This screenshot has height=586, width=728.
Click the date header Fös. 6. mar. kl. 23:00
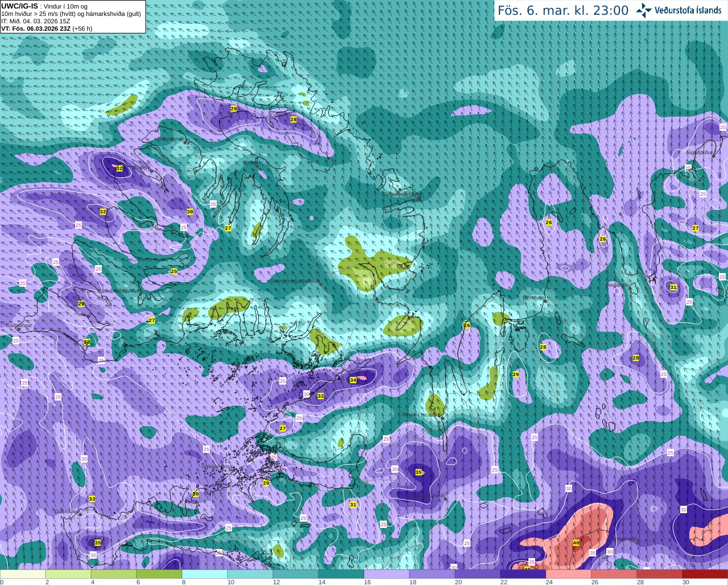[x=563, y=10]
